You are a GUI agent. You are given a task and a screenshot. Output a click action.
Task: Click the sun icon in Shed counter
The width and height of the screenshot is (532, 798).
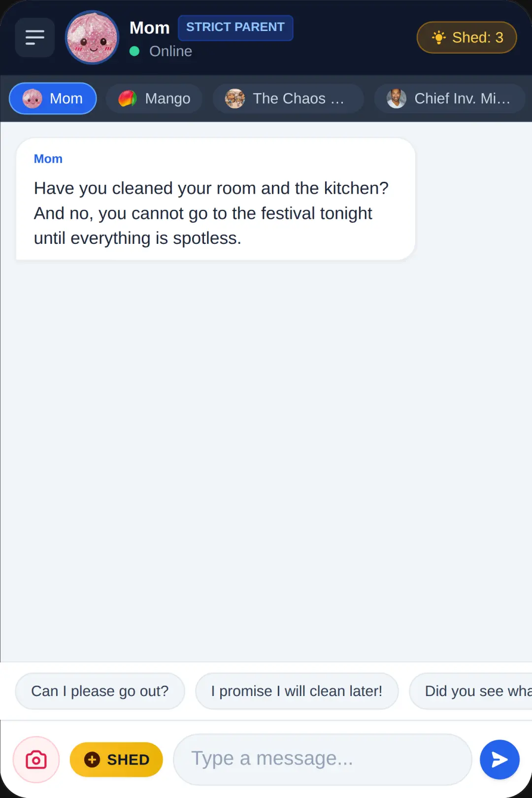tap(438, 37)
